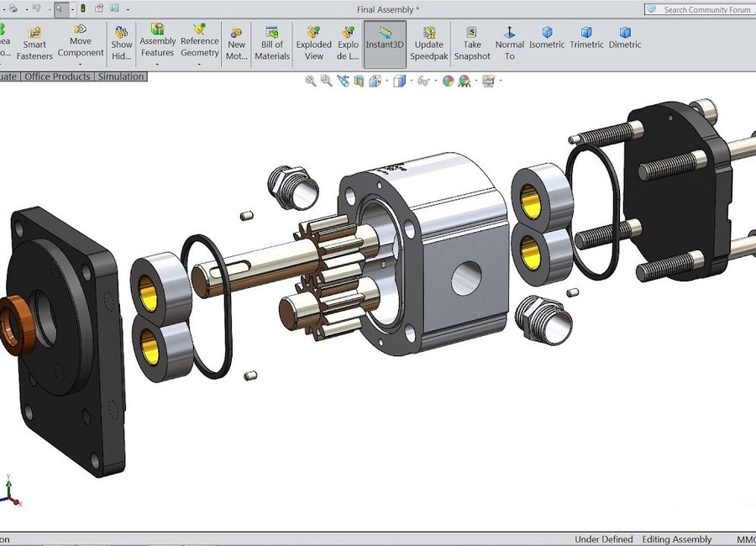Expand Move Component dropdown arrow
This screenshot has height=546, width=756.
(x=81, y=64)
